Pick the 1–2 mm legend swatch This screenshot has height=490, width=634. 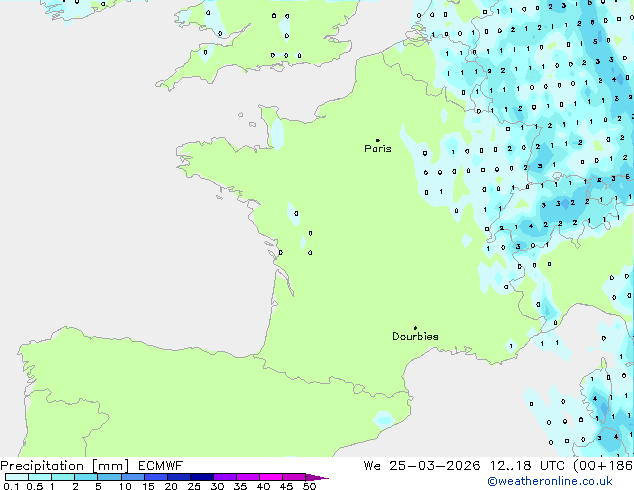pos(63,477)
